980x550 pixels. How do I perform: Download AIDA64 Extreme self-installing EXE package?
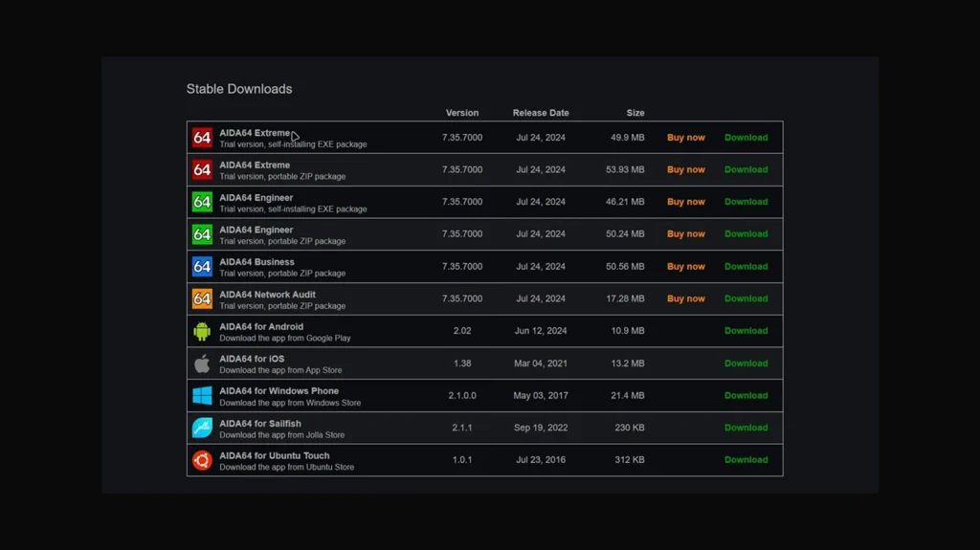point(746,138)
